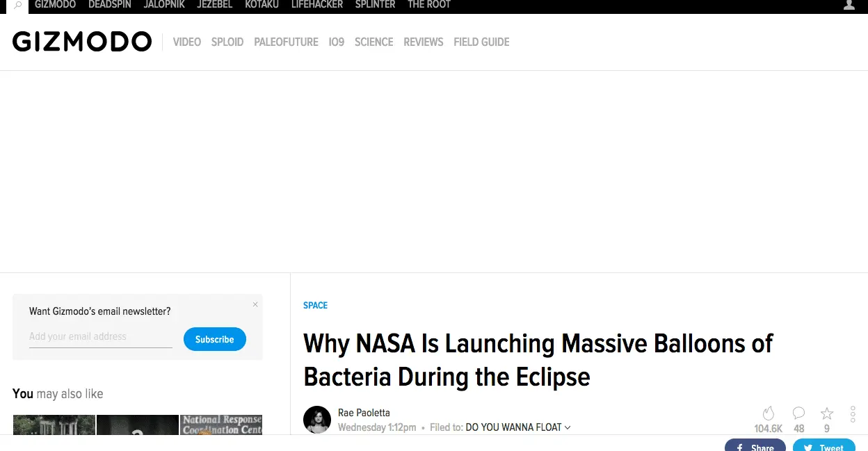Viewport: 868px width, 451px height.
Task: Open the Science section
Action: point(374,42)
